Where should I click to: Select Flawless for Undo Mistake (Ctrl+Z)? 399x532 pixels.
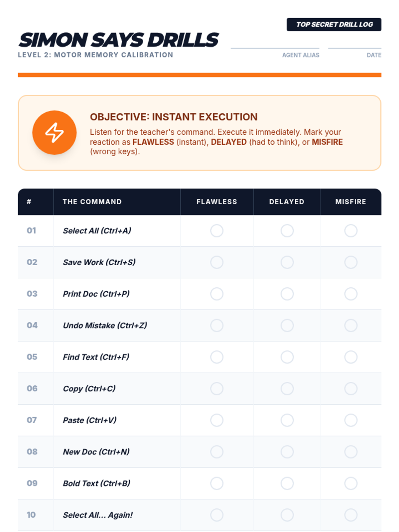pos(217,325)
